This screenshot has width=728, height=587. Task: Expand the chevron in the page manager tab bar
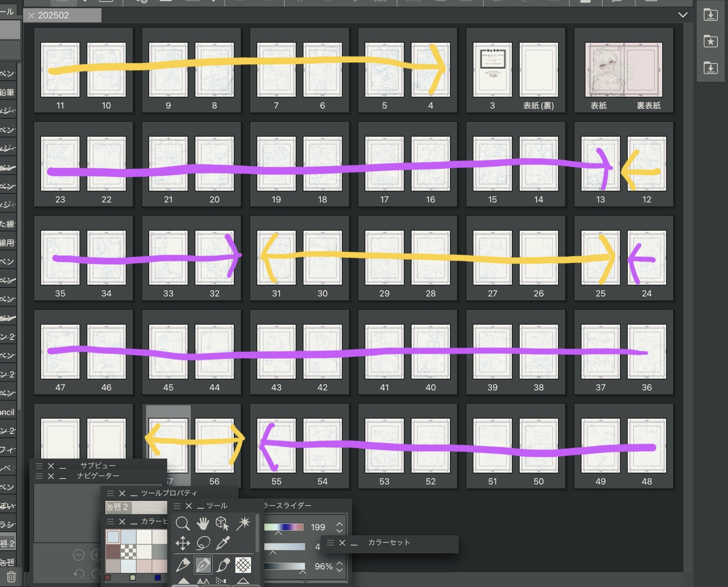(x=683, y=15)
